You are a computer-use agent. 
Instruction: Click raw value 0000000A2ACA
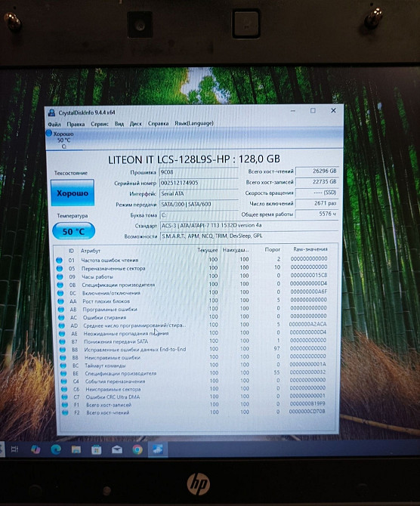point(307,324)
